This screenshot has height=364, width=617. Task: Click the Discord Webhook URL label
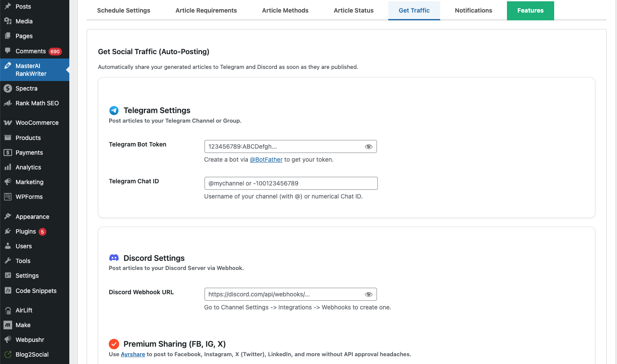point(141,292)
